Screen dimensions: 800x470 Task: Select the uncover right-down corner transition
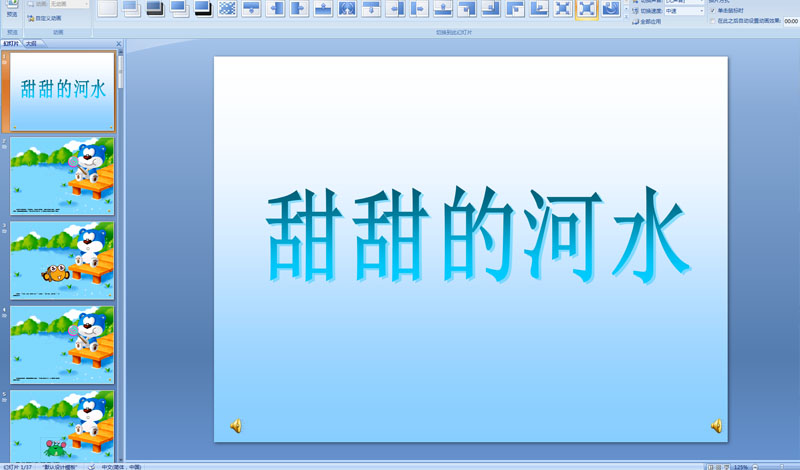491,8
